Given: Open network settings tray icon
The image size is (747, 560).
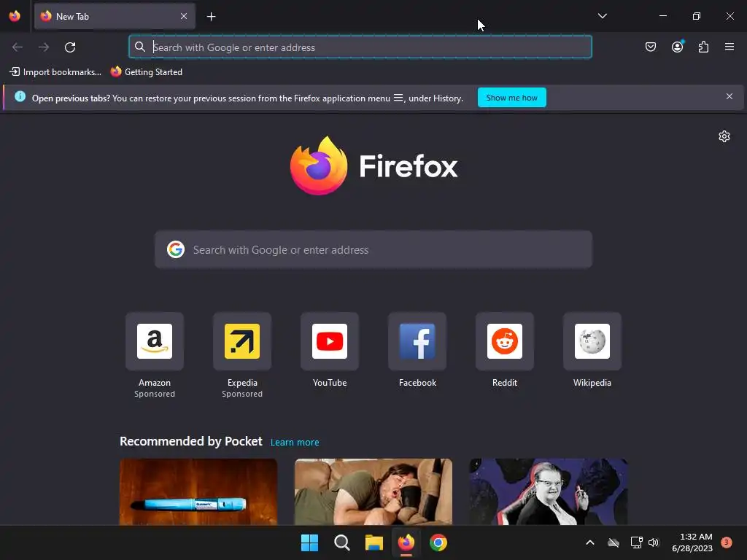Looking at the screenshot, I should (x=636, y=542).
